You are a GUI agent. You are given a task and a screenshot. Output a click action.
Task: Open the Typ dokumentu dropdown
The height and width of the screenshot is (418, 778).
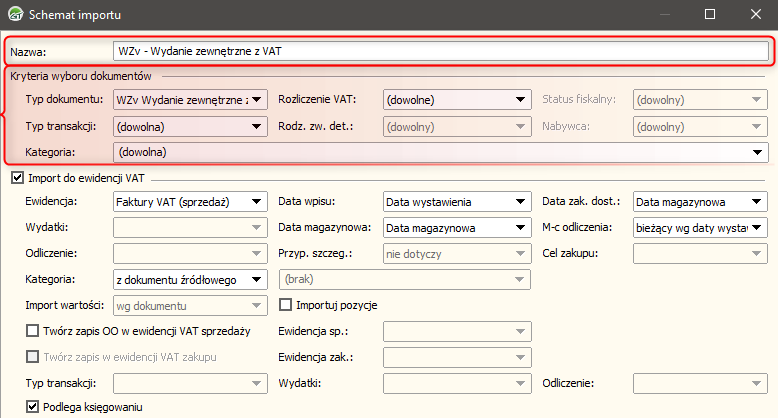click(x=258, y=99)
